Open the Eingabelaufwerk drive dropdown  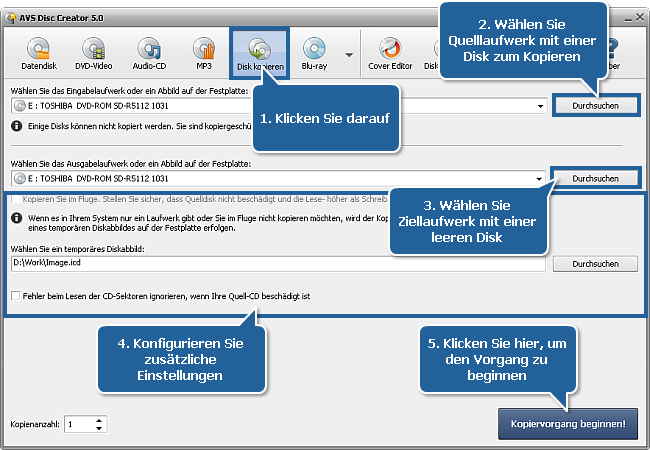[x=540, y=106]
